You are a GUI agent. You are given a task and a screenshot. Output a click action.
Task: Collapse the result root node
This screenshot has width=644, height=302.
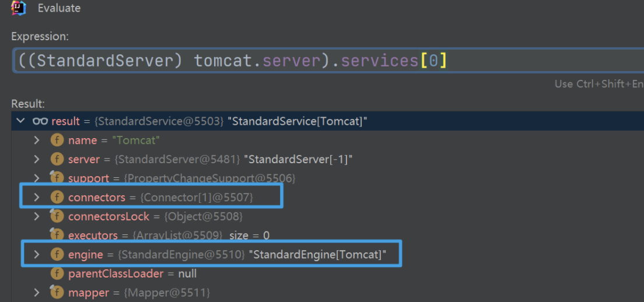[22, 121]
